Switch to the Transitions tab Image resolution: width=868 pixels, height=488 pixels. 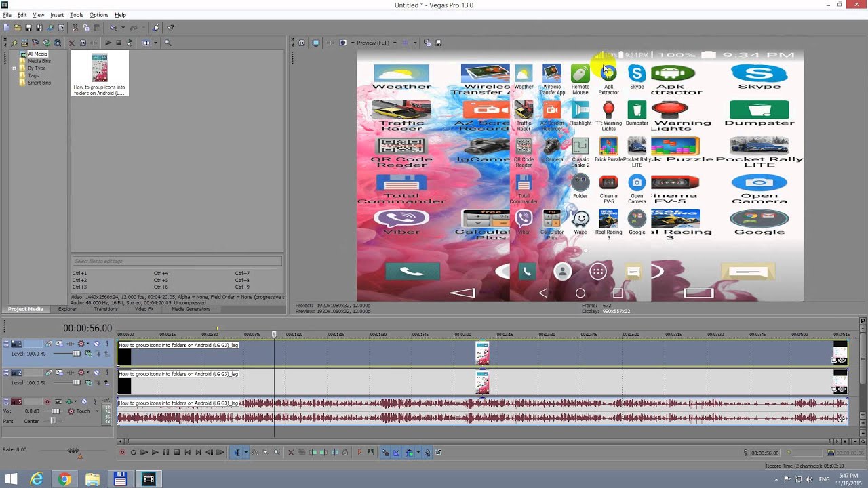[x=106, y=309]
